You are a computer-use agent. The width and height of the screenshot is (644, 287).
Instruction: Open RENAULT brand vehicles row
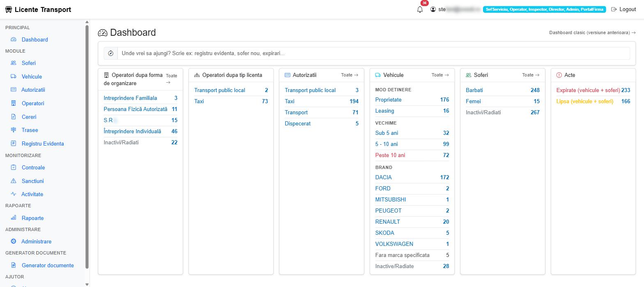tap(412, 222)
